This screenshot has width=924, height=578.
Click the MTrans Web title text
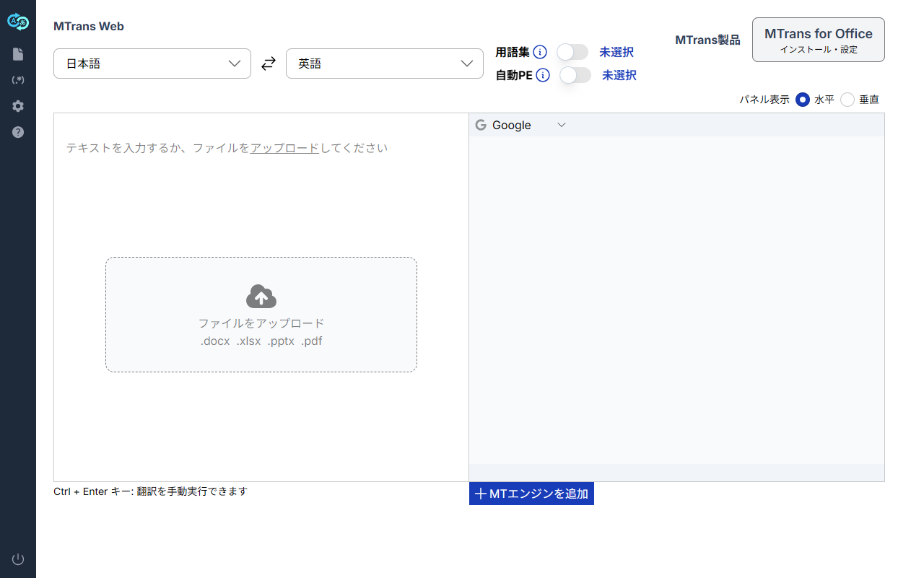point(89,26)
